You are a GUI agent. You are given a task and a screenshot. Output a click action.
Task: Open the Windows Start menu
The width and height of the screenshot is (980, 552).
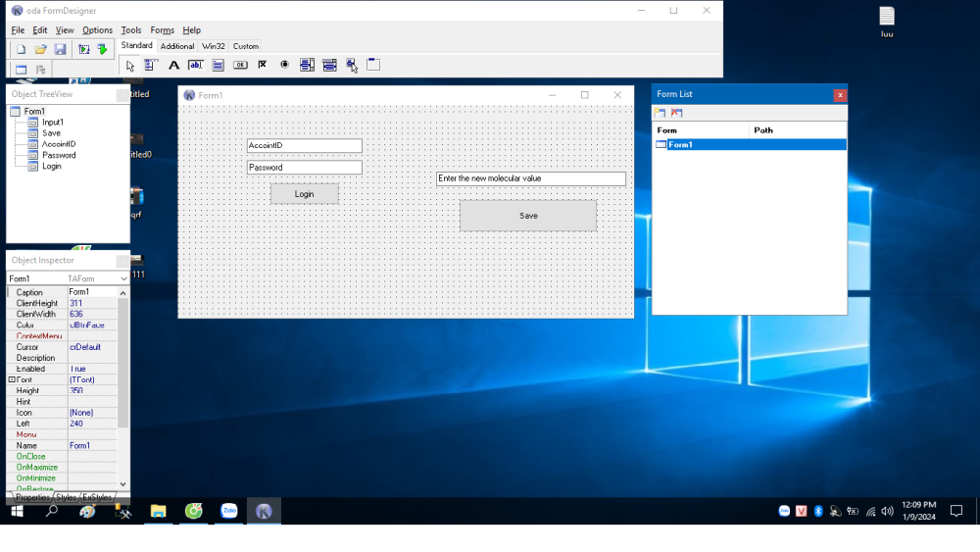point(17,512)
